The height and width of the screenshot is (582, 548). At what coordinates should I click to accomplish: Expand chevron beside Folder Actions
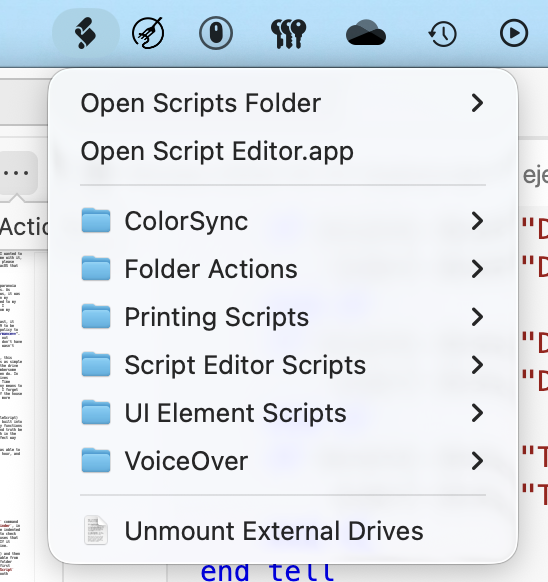click(477, 269)
